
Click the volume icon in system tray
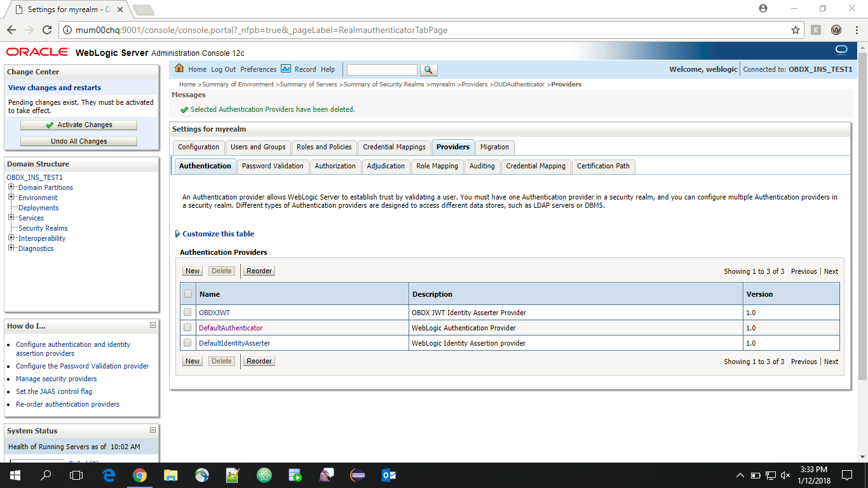[x=785, y=475]
